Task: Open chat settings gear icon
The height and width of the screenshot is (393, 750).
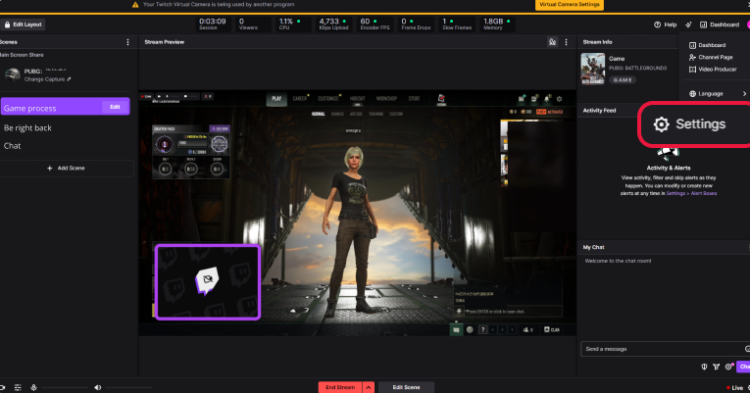Action: click(x=728, y=367)
